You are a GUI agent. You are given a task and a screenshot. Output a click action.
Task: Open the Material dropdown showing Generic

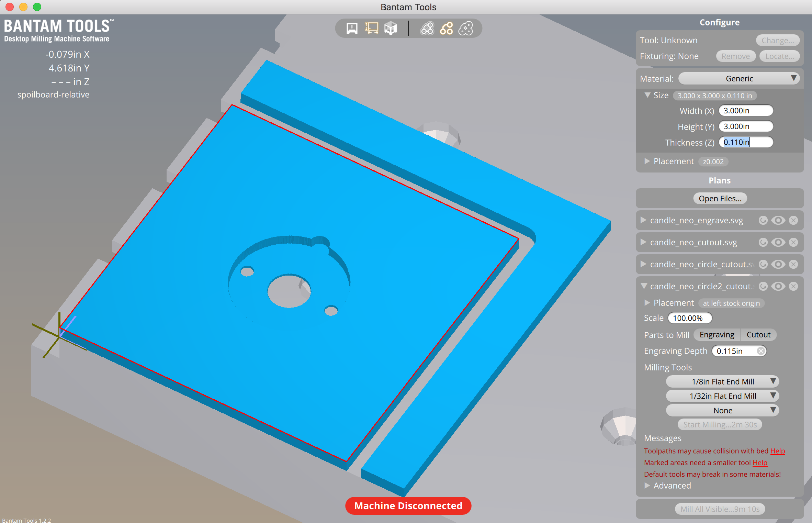coord(739,79)
